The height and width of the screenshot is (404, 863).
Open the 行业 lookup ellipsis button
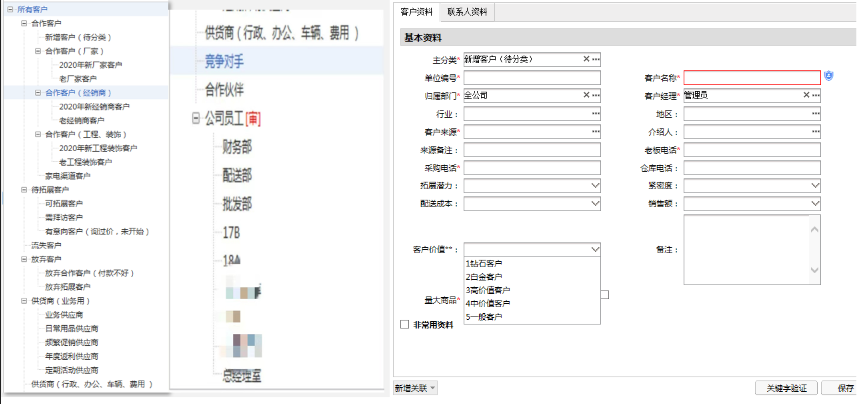[596, 113]
